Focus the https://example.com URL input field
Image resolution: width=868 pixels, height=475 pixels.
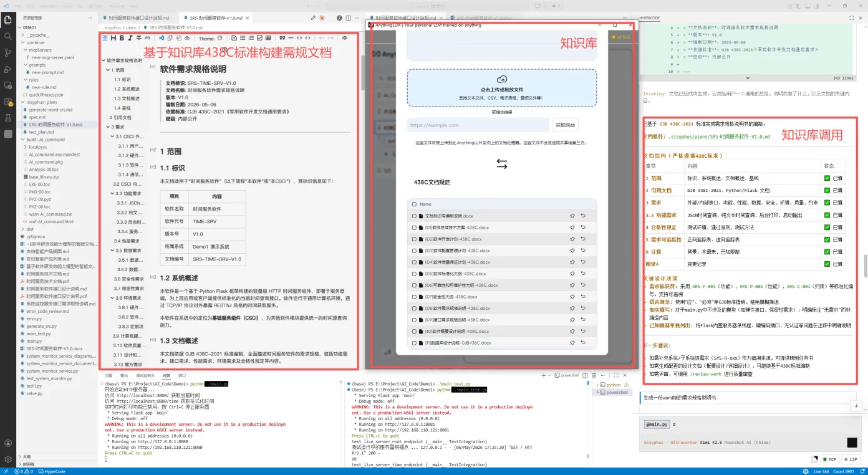478,125
